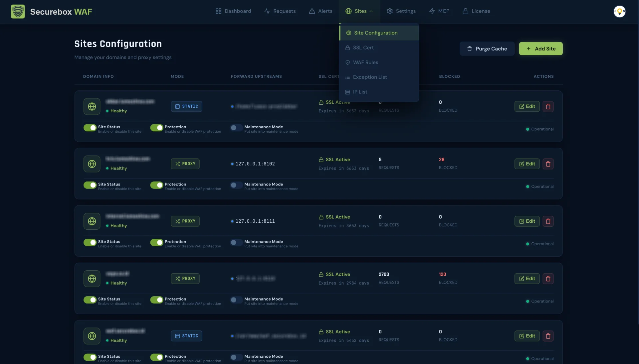The width and height of the screenshot is (639, 364).
Task: Click the globe icon of the first site
Action: tap(92, 106)
